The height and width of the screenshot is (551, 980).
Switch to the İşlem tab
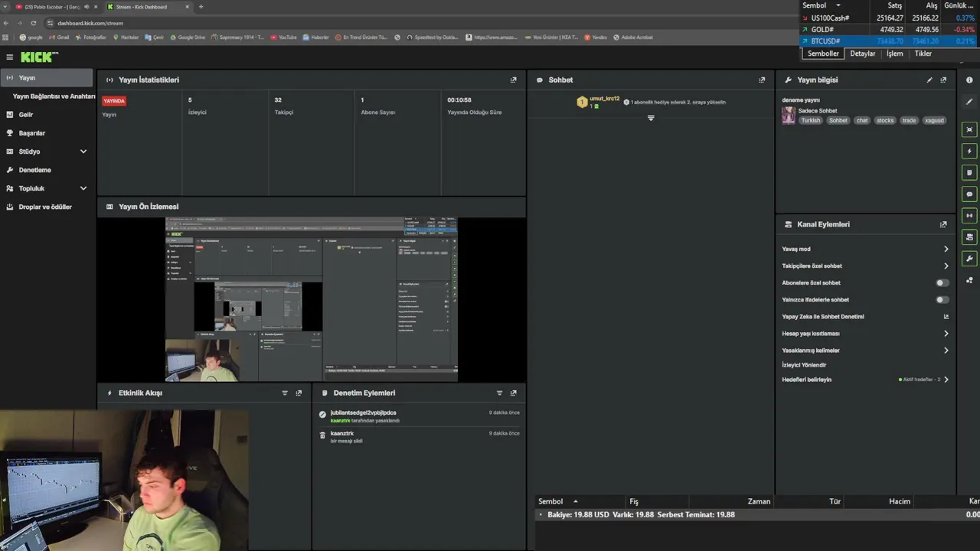894,54
